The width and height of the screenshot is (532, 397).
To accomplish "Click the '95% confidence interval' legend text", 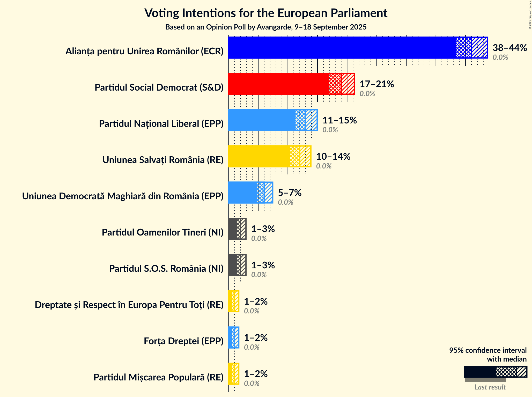I will [488, 350].
